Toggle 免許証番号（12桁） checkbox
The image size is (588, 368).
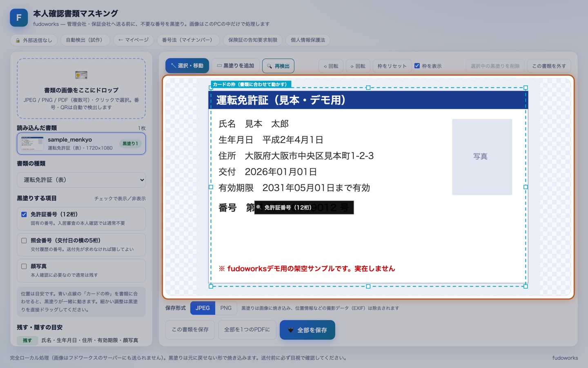pos(24,214)
